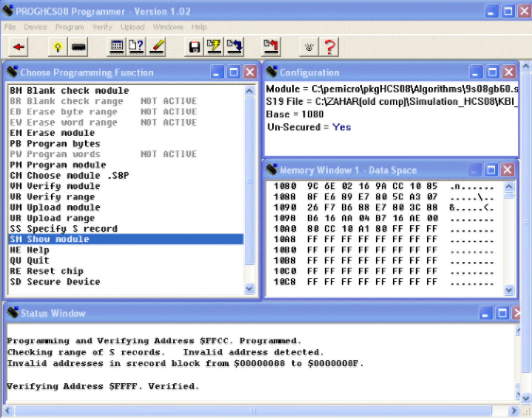
Task: Click the red back arrow toolbar icon
Action: tap(19, 47)
